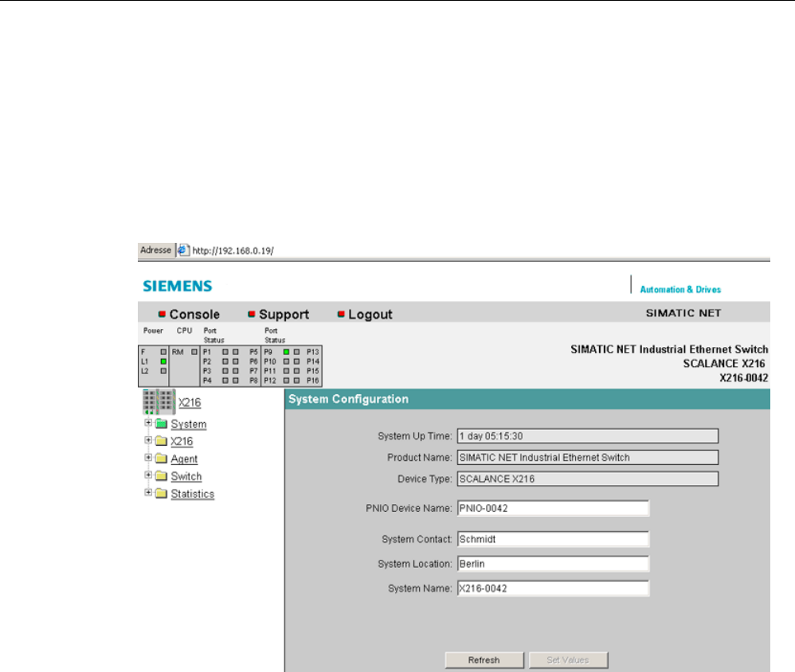Click the P12 port status LED
795x672 pixels.
click(x=287, y=380)
